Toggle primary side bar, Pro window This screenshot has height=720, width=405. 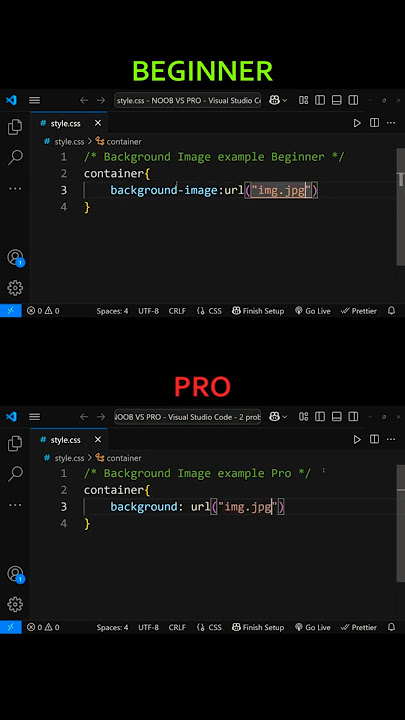coord(320,416)
